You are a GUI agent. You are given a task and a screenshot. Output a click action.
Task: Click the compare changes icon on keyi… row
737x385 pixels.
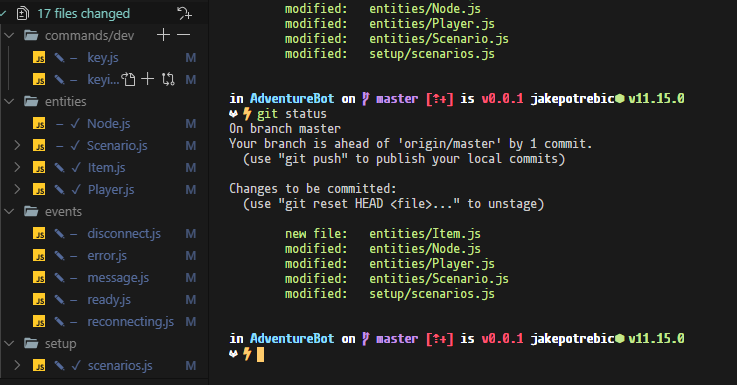[x=168, y=79]
